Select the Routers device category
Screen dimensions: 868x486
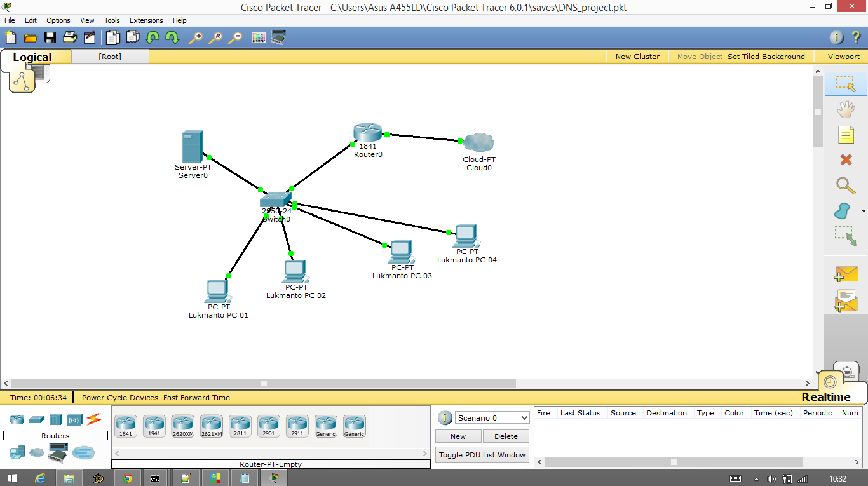[17, 419]
